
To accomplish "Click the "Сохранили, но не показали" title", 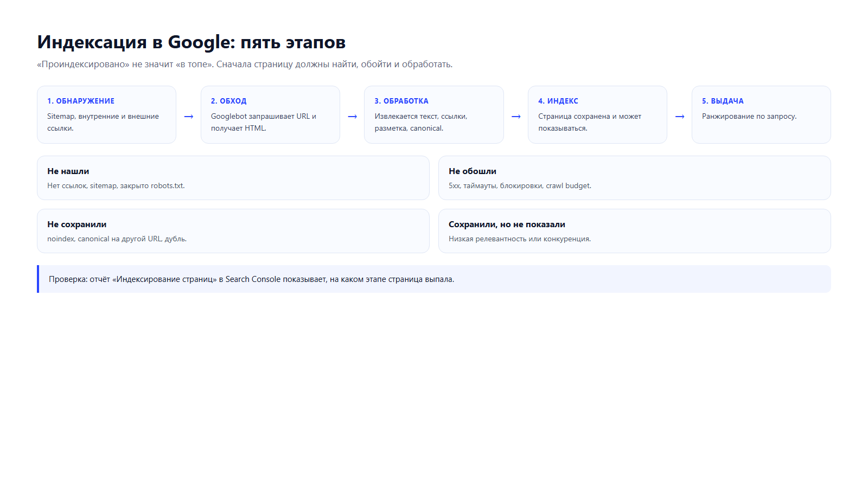I will click(507, 224).
